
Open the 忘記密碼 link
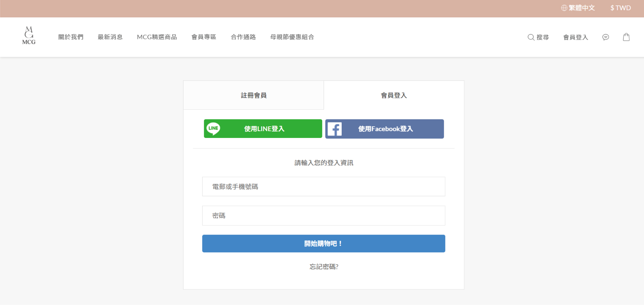(x=323, y=267)
